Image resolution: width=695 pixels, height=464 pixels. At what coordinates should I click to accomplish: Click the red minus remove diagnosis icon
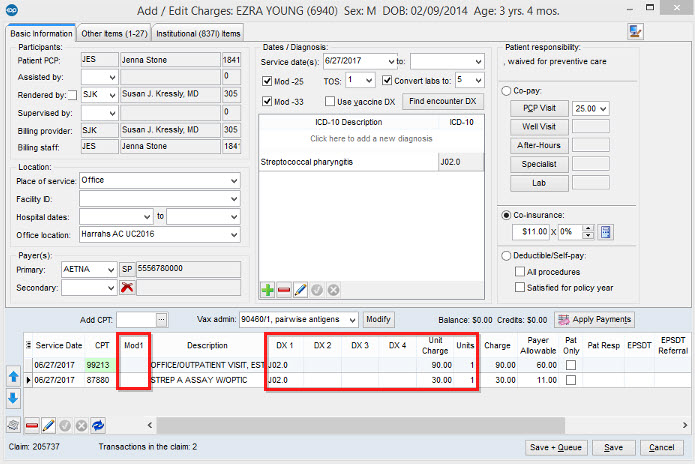pyautogui.click(x=284, y=290)
